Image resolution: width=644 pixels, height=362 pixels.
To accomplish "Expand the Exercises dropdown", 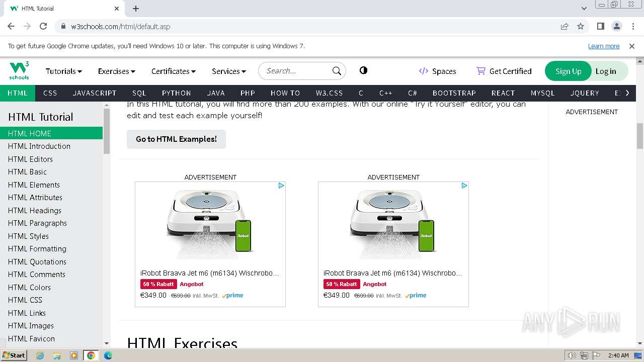I will [117, 71].
